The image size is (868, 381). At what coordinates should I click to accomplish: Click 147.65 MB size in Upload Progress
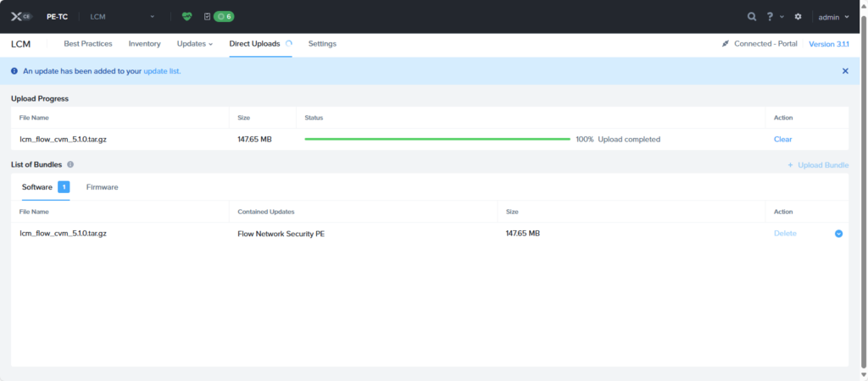[254, 140]
